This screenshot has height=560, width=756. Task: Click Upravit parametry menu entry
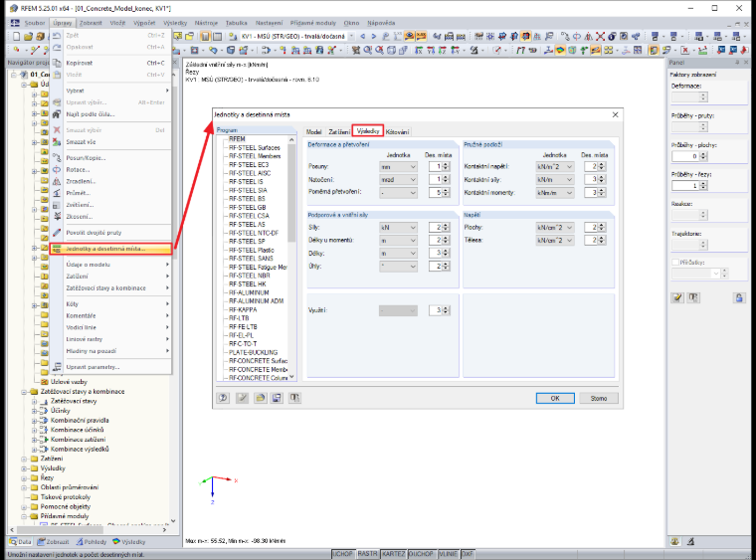tap(110, 367)
